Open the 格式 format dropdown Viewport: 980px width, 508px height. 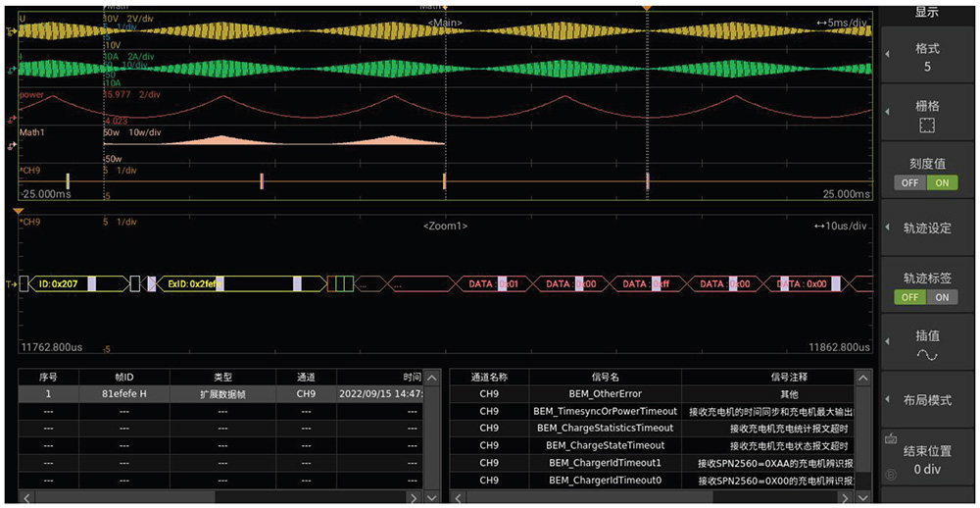click(927, 57)
